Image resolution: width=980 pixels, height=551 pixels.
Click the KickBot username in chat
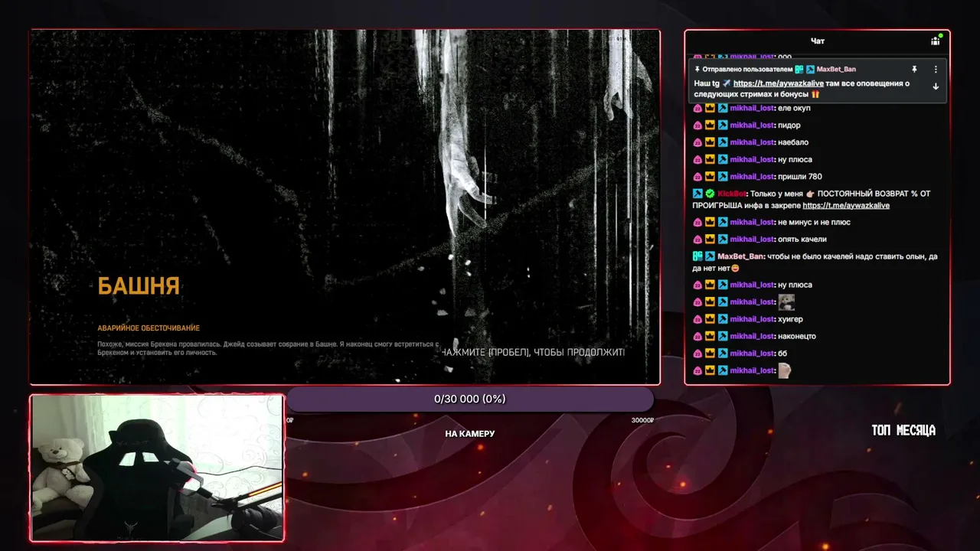click(732, 194)
